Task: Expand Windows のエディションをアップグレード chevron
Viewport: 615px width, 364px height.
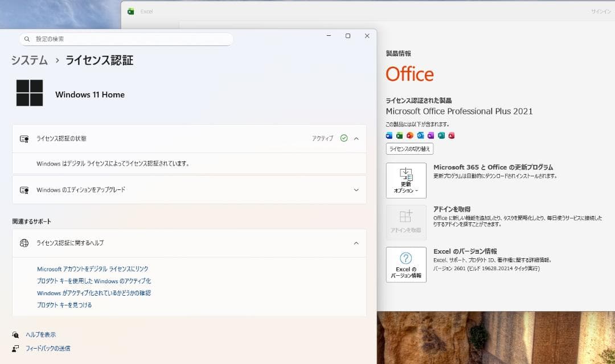Action: 356,190
